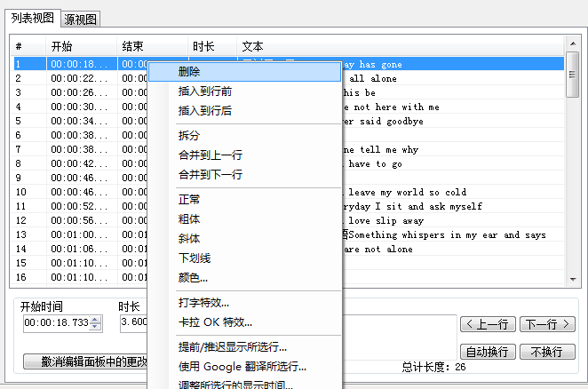Image resolution: width=588 pixels, height=389 pixels.
Task: Click the scrollbar down arrow of the subtitle list
Action: pyautogui.click(x=573, y=279)
